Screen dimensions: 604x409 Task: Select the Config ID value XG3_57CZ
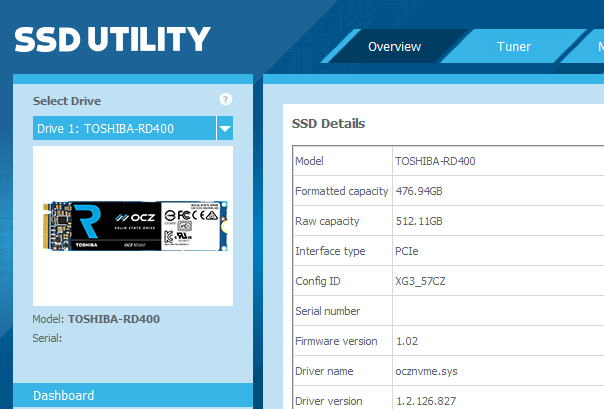tap(421, 281)
